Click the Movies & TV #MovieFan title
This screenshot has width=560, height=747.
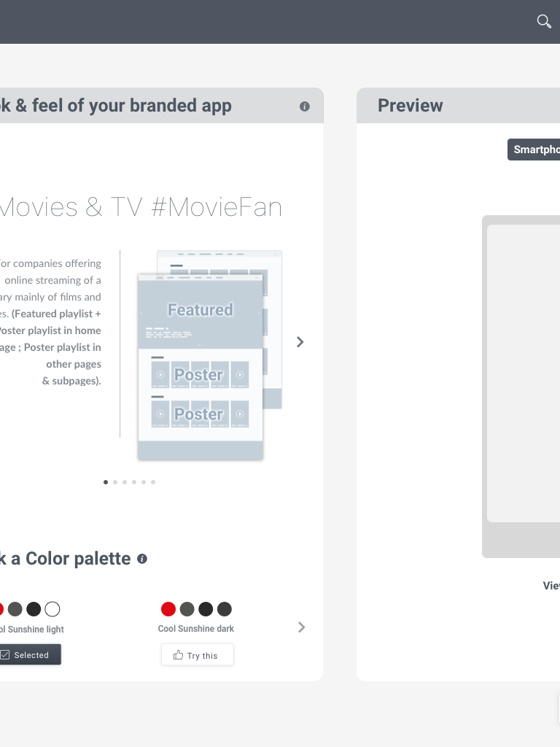pyautogui.click(x=141, y=207)
